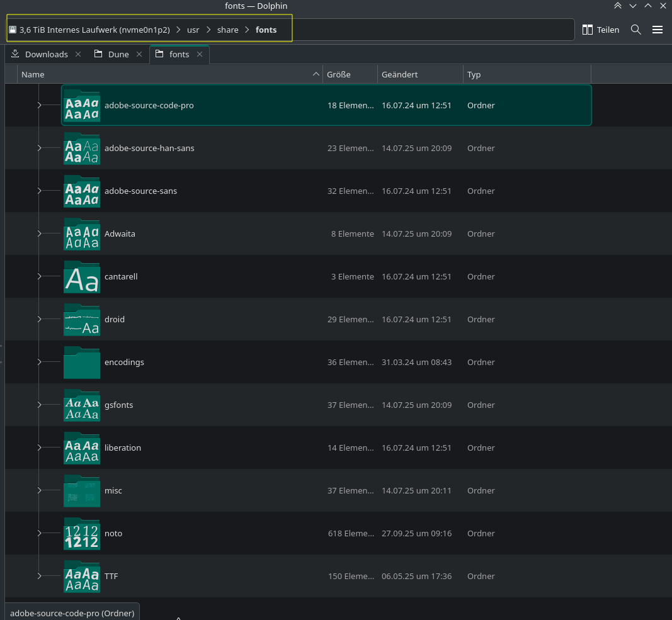Open the chevron after usr in breadcrumb
Image resolution: width=672 pixels, height=620 pixels.
click(x=208, y=30)
